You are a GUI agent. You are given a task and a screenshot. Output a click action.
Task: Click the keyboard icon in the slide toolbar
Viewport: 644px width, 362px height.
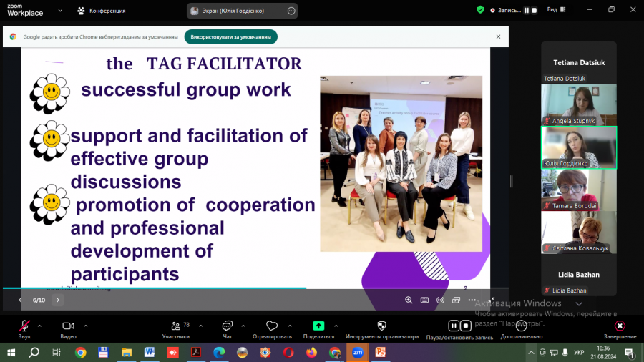[424, 300]
